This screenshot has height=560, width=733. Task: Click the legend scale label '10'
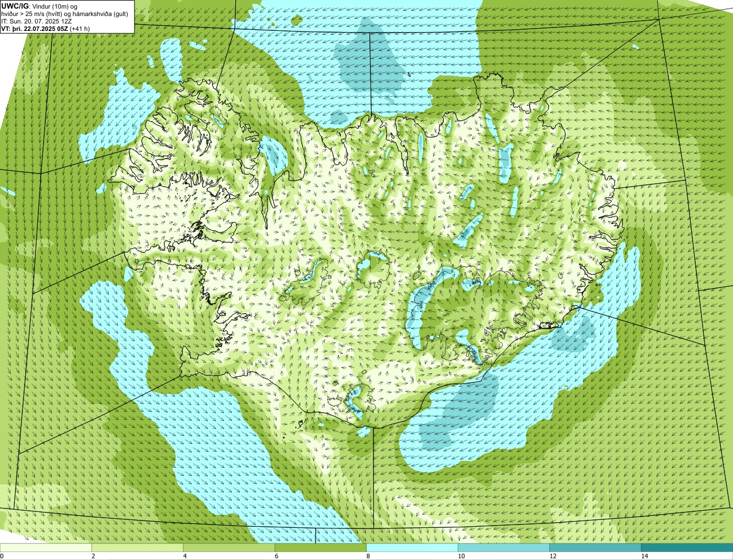tap(461, 556)
